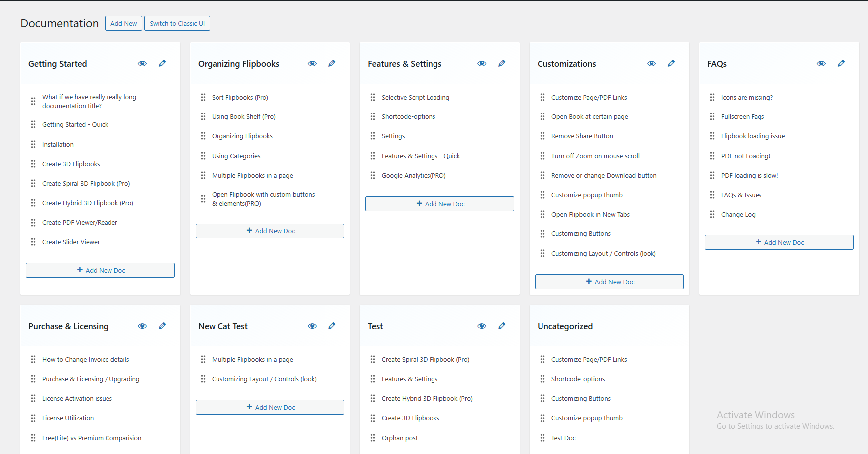Click the edit pencil icon for Test category
The image size is (868, 454).
502,326
